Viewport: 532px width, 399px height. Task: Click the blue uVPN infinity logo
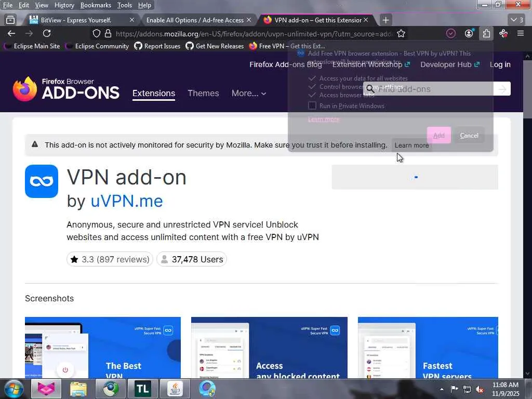pos(42,181)
